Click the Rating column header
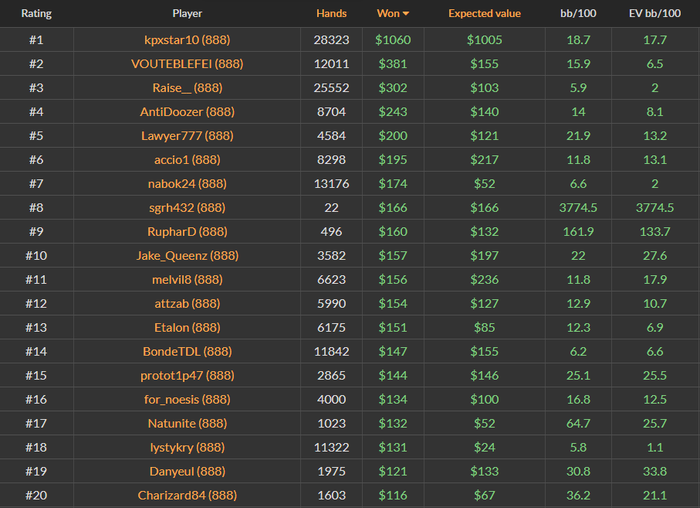Screen dimensions: 700x508 pos(36,14)
